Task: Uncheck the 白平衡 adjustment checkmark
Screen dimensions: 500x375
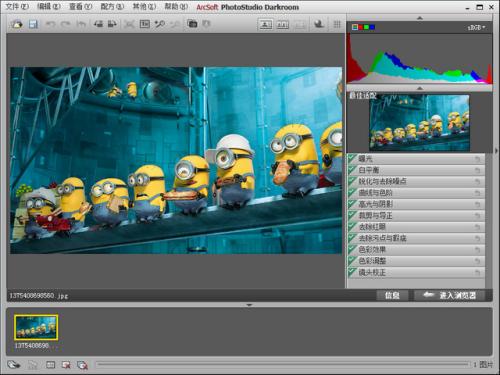Action: click(352, 170)
